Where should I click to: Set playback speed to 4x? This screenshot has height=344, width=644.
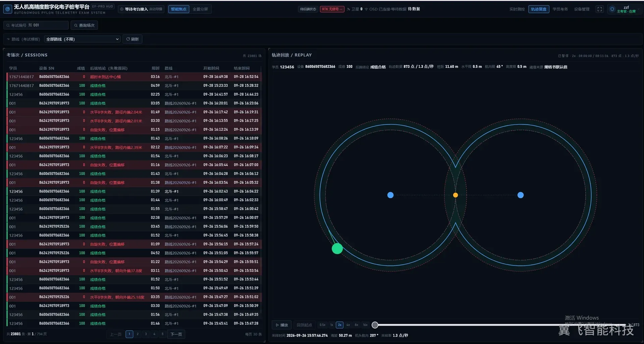[x=348, y=325]
